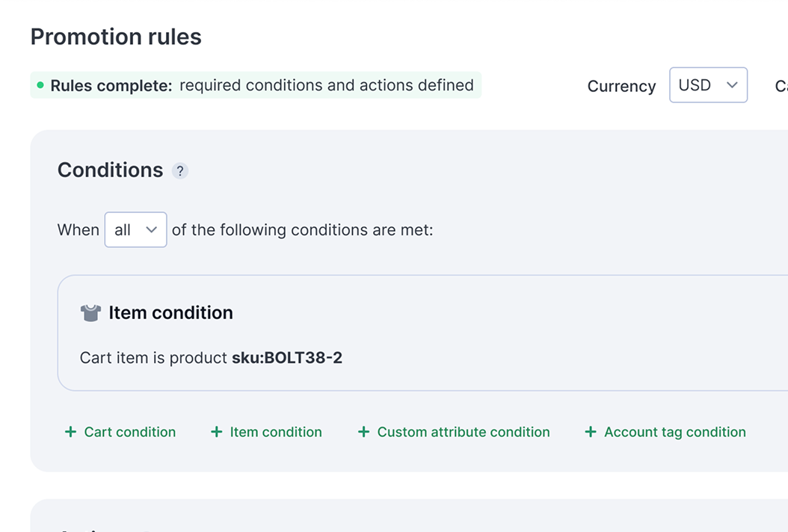Open the 'all' conditions match dropdown
The height and width of the screenshot is (532, 788).
pyautogui.click(x=135, y=230)
